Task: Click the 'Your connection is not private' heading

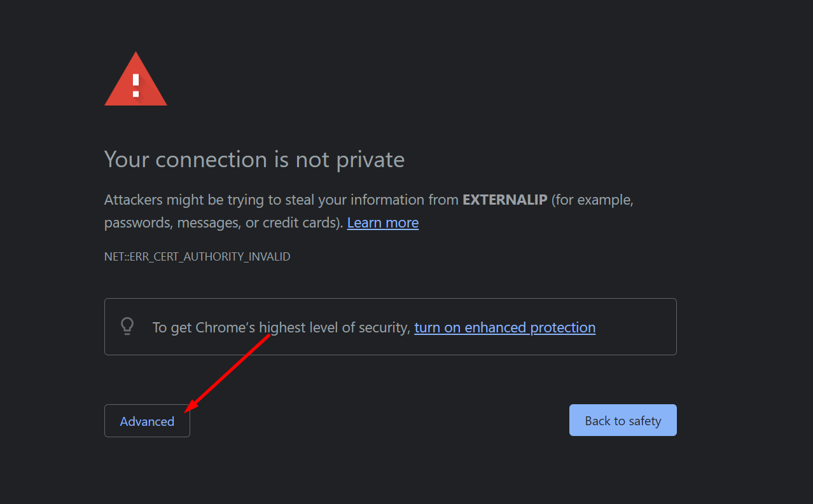Action: [x=254, y=159]
